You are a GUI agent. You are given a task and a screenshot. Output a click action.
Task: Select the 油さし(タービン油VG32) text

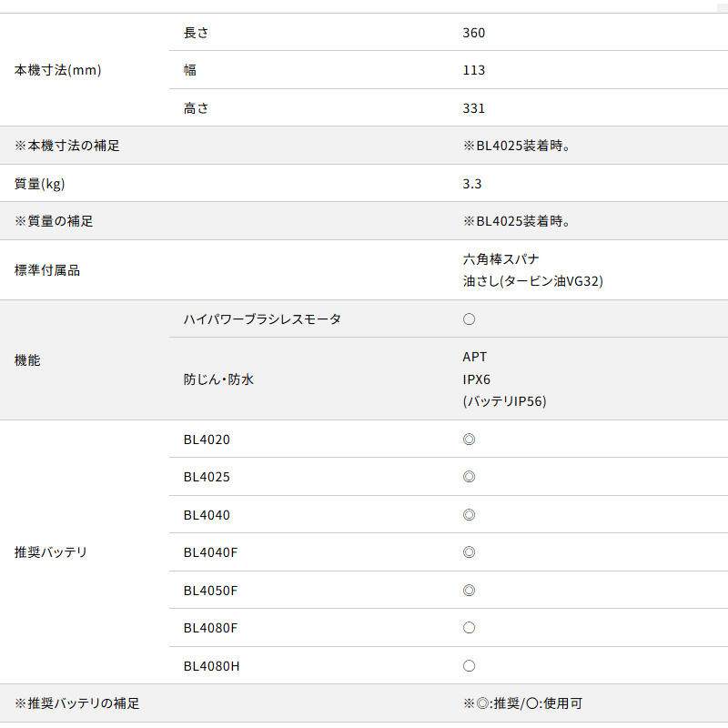pyautogui.click(x=532, y=281)
